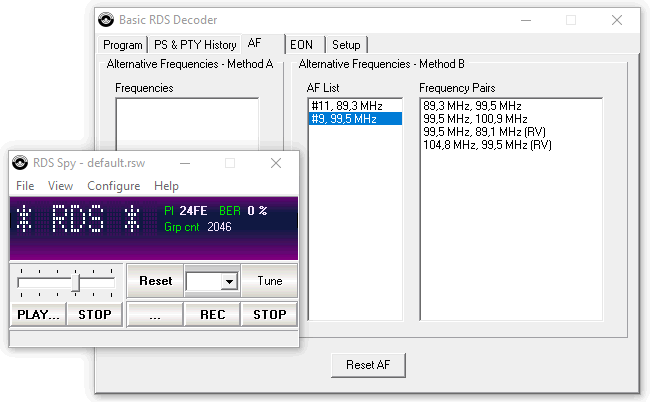Open the Help menu in RDS Spy
Image resolution: width=650 pixels, height=402 pixels.
click(166, 186)
